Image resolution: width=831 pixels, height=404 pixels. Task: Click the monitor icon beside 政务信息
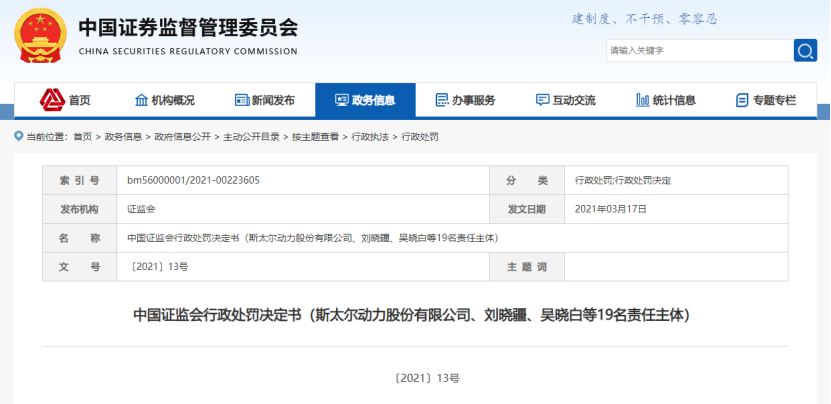click(x=342, y=100)
